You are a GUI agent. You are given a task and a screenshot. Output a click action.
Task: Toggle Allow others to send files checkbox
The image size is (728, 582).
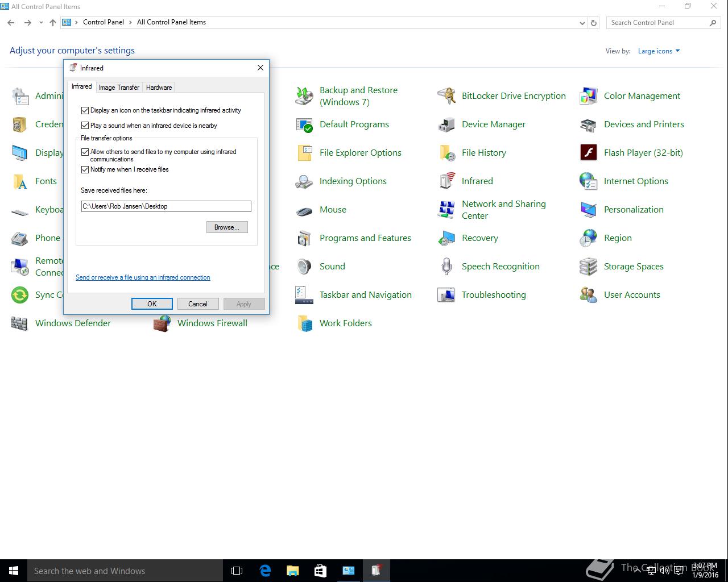85,152
